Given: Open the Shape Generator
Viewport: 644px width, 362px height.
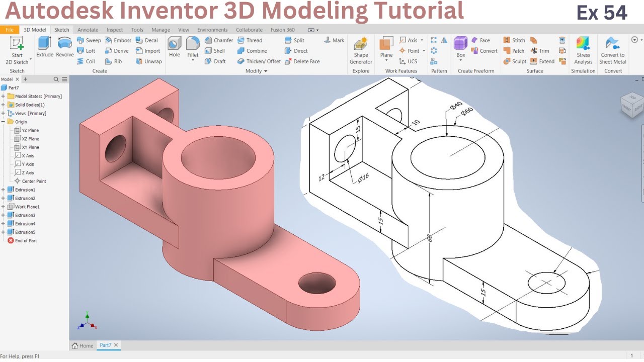Looking at the screenshot, I should [361, 51].
